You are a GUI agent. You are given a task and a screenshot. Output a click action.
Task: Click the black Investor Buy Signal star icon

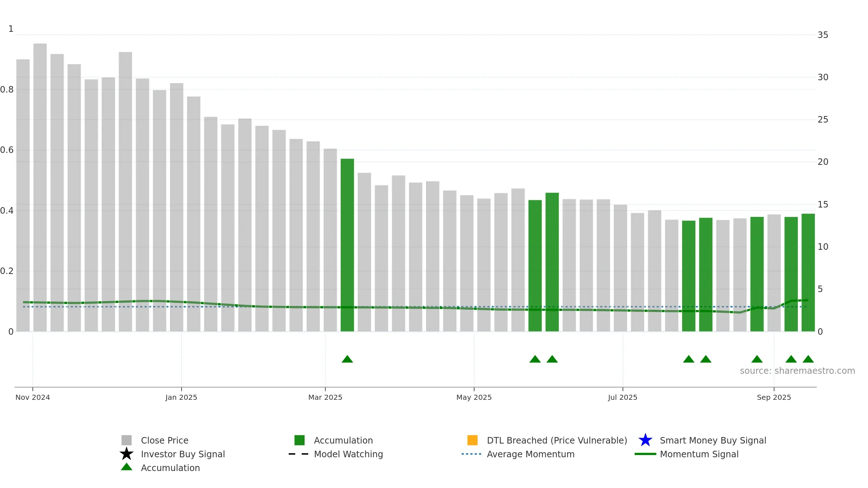pos(127,454)
